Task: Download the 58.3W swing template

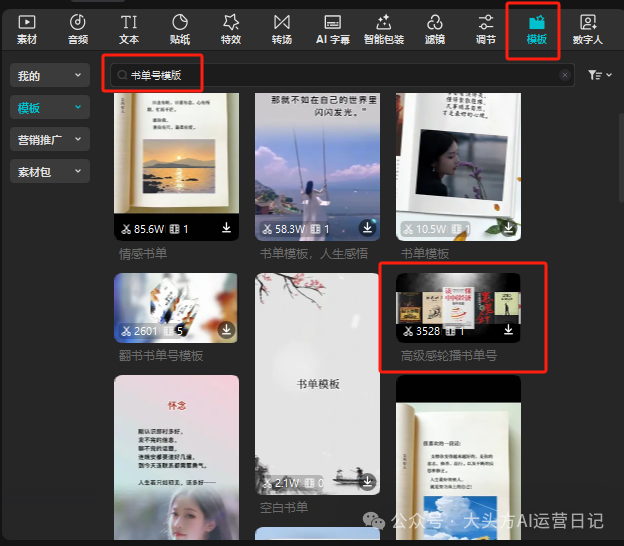Action: click(367, 228)
